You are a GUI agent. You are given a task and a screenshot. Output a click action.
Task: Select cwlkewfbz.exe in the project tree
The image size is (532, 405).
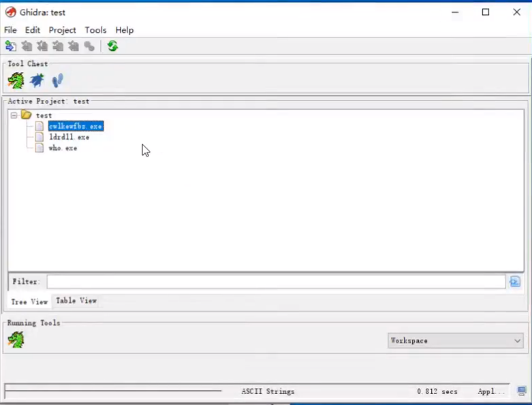point(76,126)
